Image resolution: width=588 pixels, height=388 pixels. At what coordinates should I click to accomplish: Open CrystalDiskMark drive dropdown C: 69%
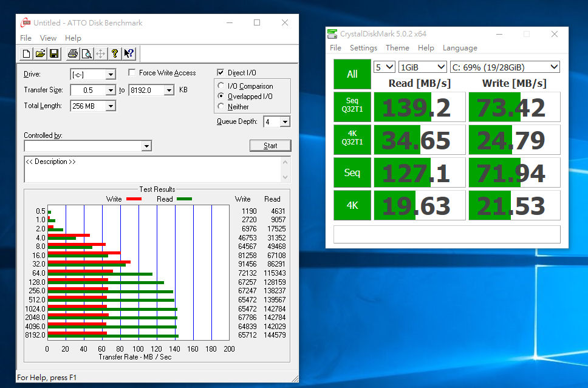point(505,67)
